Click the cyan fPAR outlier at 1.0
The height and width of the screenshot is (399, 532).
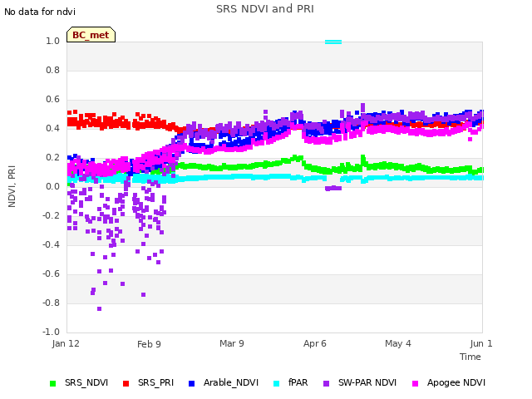pos(333,42)
